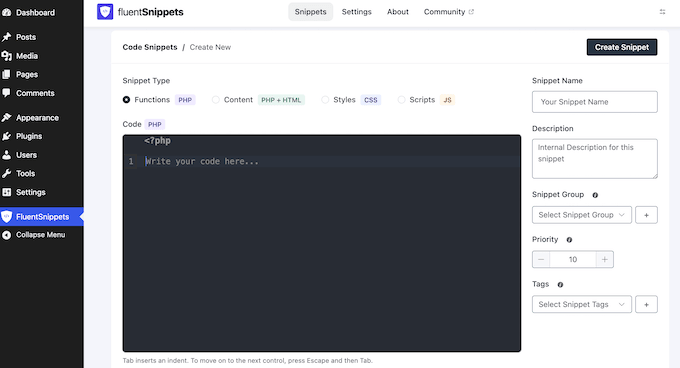Open the About tab
This screenshot has height=368, width=680.
point(398,12)
